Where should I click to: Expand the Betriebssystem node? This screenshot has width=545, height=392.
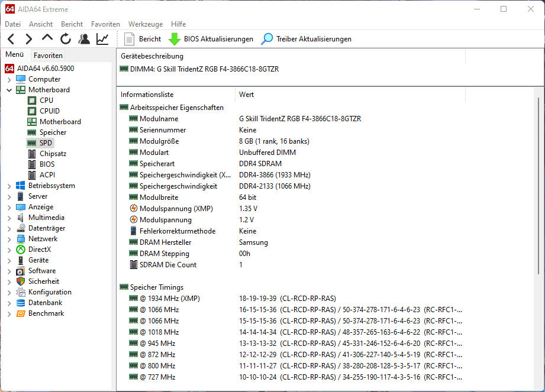[x=9, y=186]
